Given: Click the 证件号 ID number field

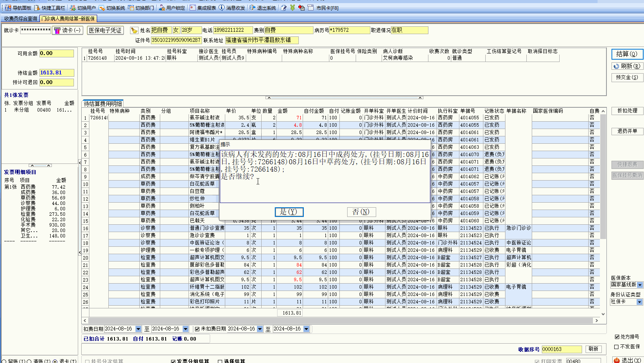Looking at the screenshot, I should tap(176, 40).
